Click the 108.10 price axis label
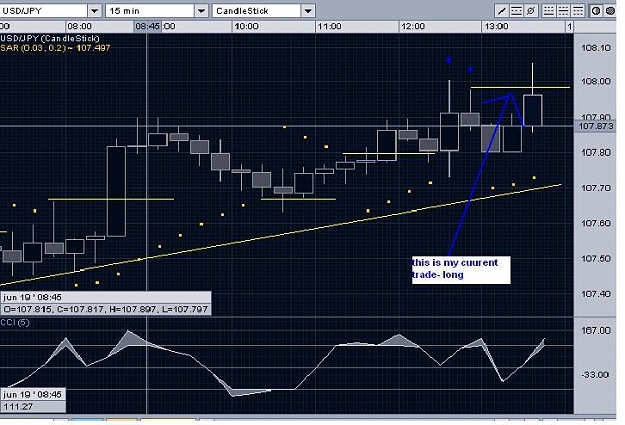 [596, 48]
